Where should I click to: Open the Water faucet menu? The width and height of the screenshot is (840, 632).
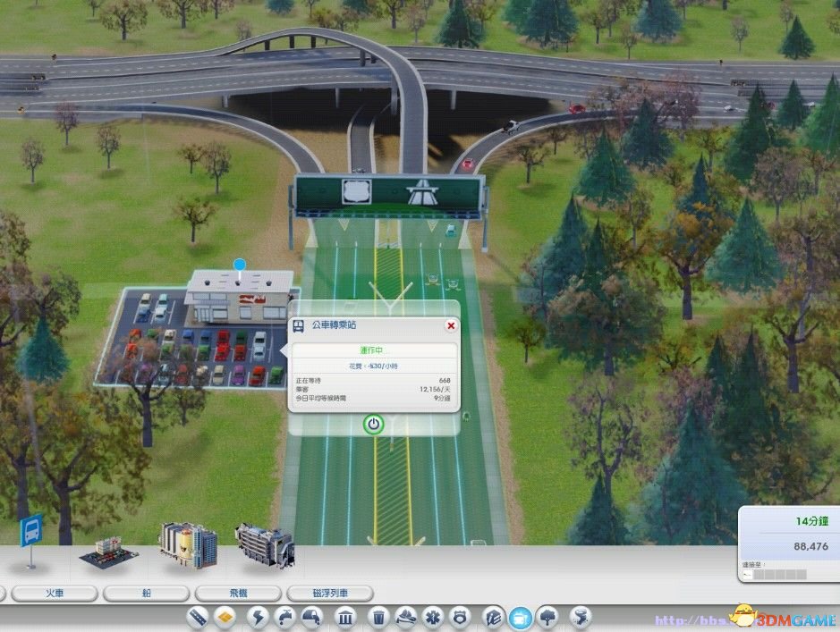(x=284, y=618)
